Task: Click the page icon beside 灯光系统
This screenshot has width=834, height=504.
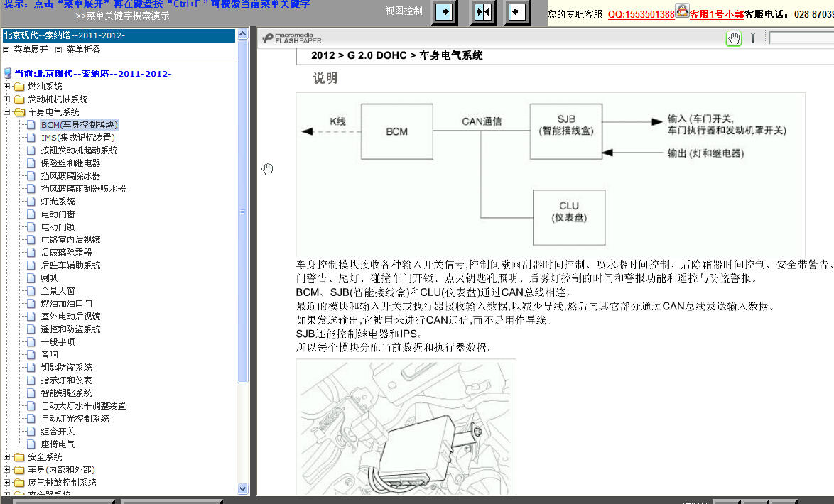Action: (31, 202)
